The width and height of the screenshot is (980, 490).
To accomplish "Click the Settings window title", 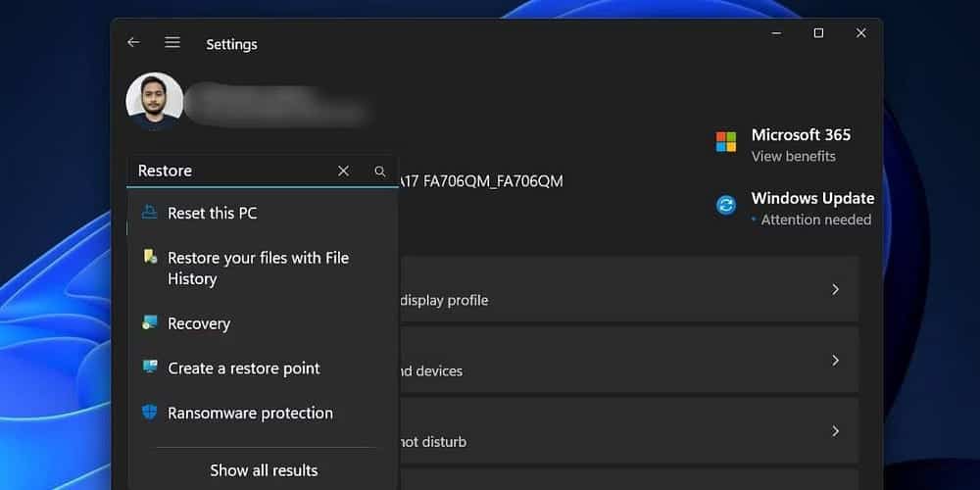I will (x=231, y=44).
